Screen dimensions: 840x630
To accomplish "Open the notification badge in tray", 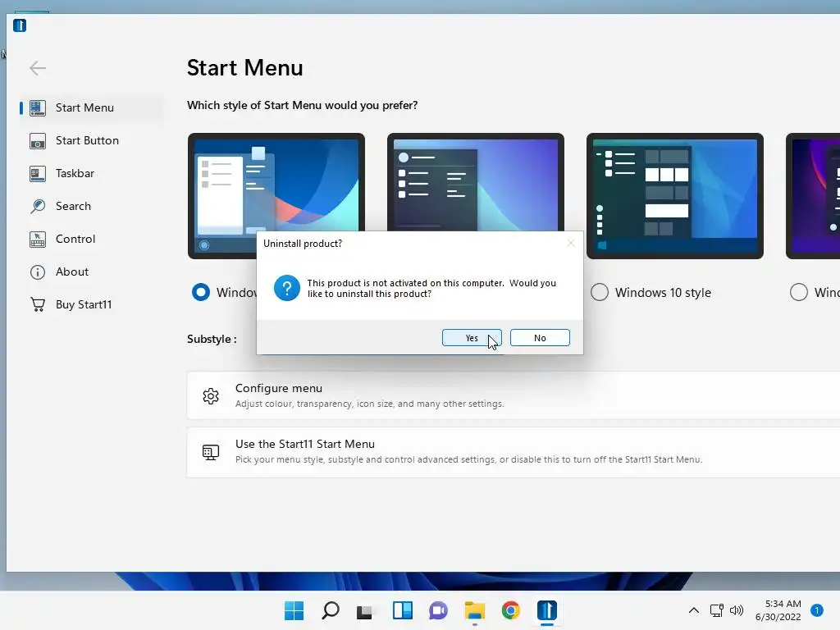I will pyautogui.click(x=817, y=610).
